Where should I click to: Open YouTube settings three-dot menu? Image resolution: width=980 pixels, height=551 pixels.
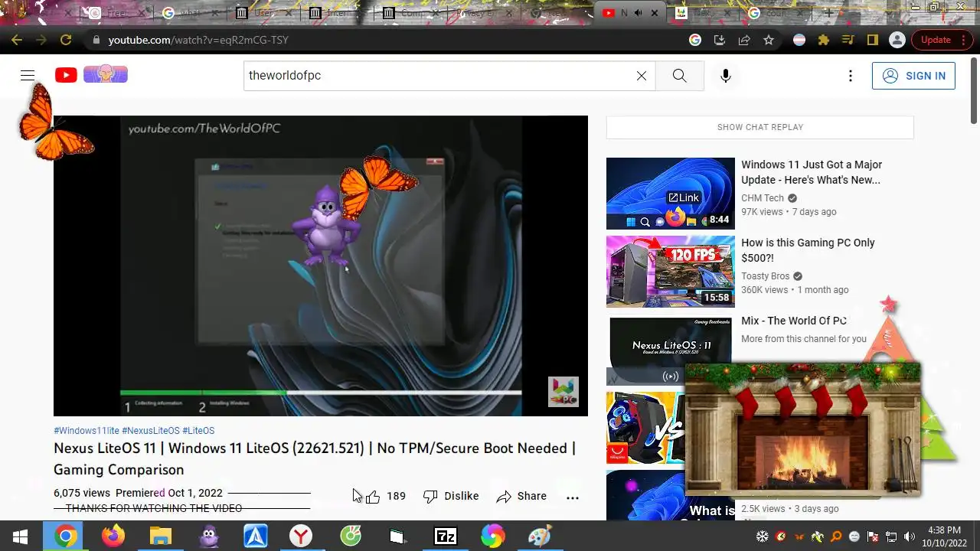coord(850,76)
